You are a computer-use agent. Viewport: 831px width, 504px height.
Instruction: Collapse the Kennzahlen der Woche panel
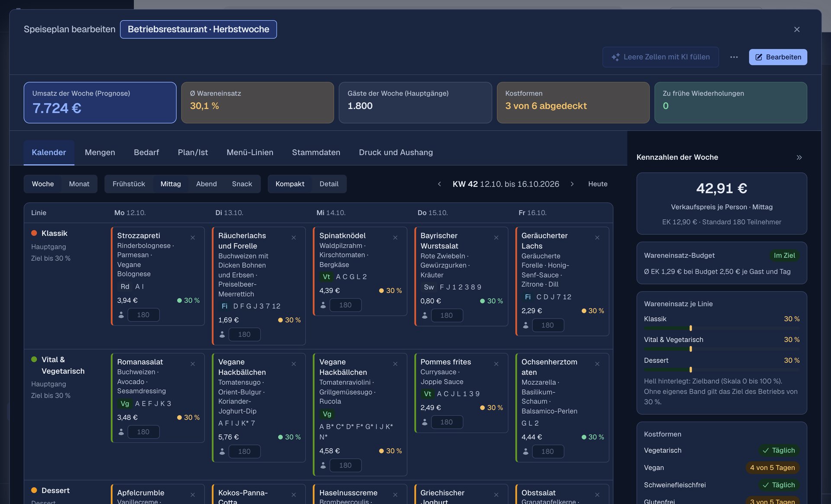[799, 157]
